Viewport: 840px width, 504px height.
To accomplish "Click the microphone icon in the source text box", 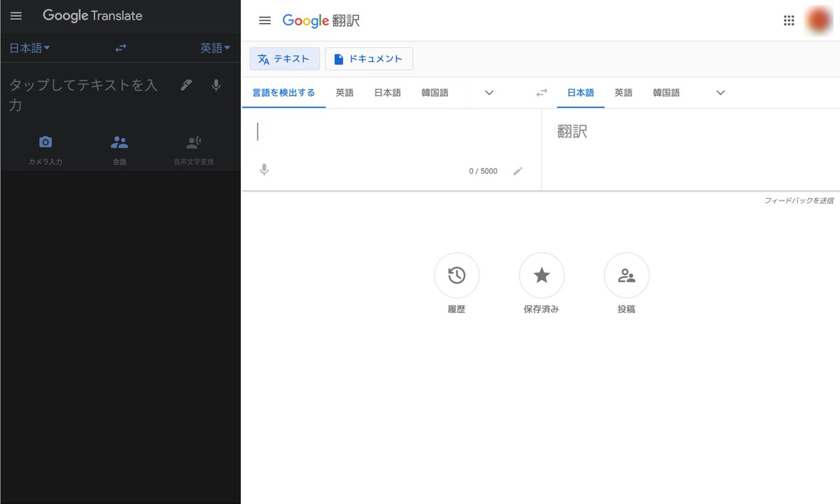I will [x=264, y=169].
